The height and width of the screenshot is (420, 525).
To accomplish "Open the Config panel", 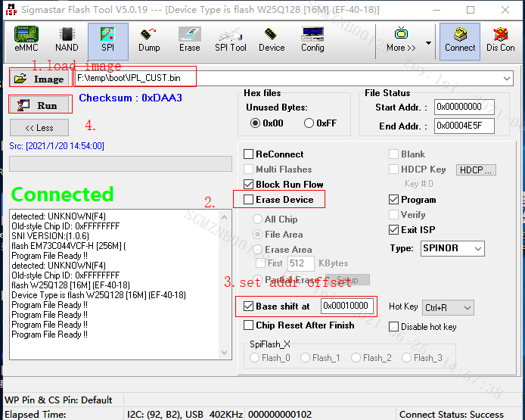I will click(x=312, y=39).
